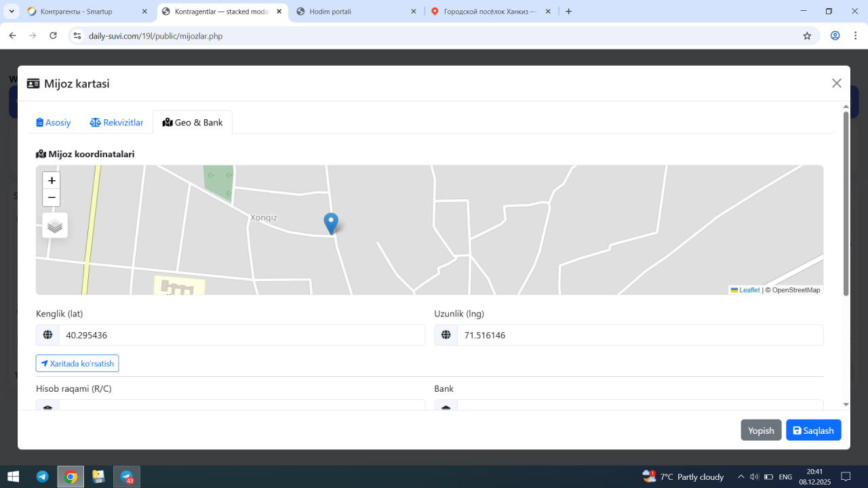
Task: Switch to the Городской посёлок Ханкиз browser tab
Action: (x=492, y=12)
